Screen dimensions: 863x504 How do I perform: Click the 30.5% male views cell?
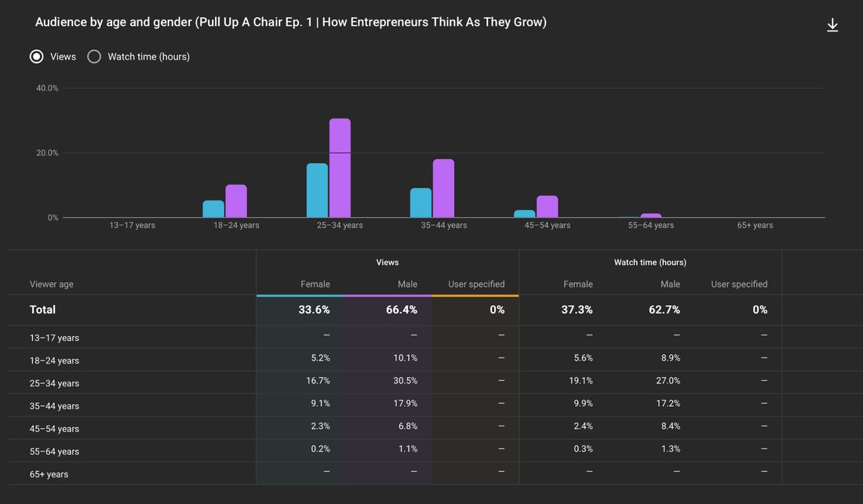[x=405, y=380]
